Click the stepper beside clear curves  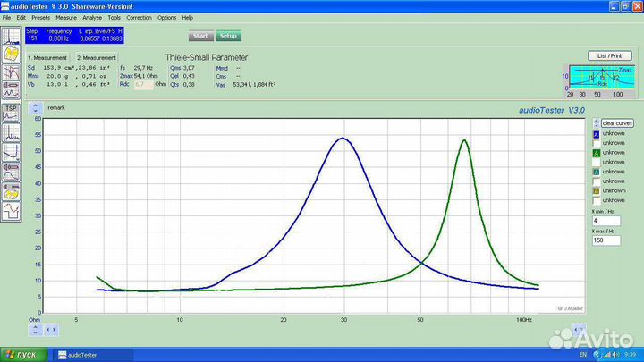(x=597, y=123)
